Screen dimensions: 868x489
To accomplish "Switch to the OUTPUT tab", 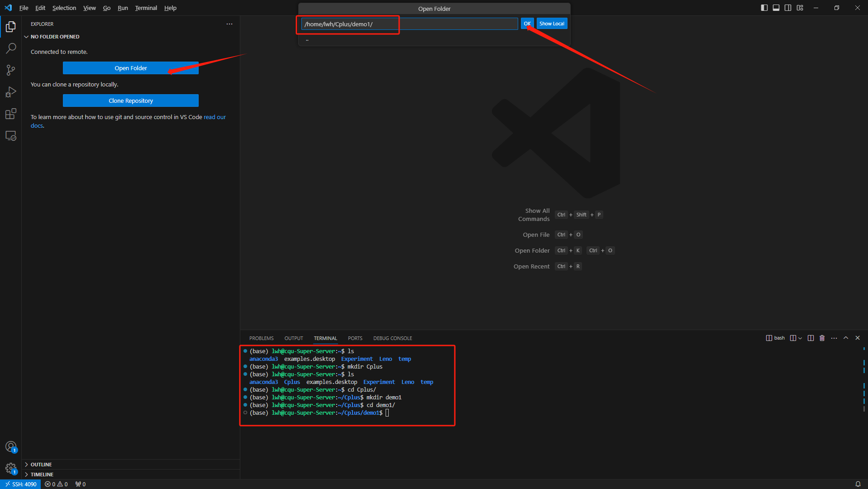I will (x=294, y=338).
